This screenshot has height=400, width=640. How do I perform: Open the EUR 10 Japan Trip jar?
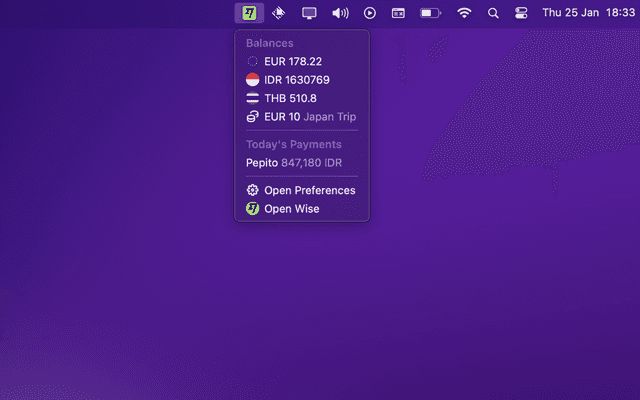pos(309,117)
